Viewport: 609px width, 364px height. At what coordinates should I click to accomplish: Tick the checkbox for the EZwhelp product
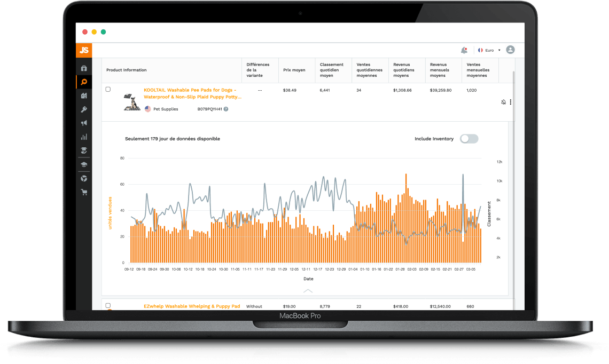point(108,305)
